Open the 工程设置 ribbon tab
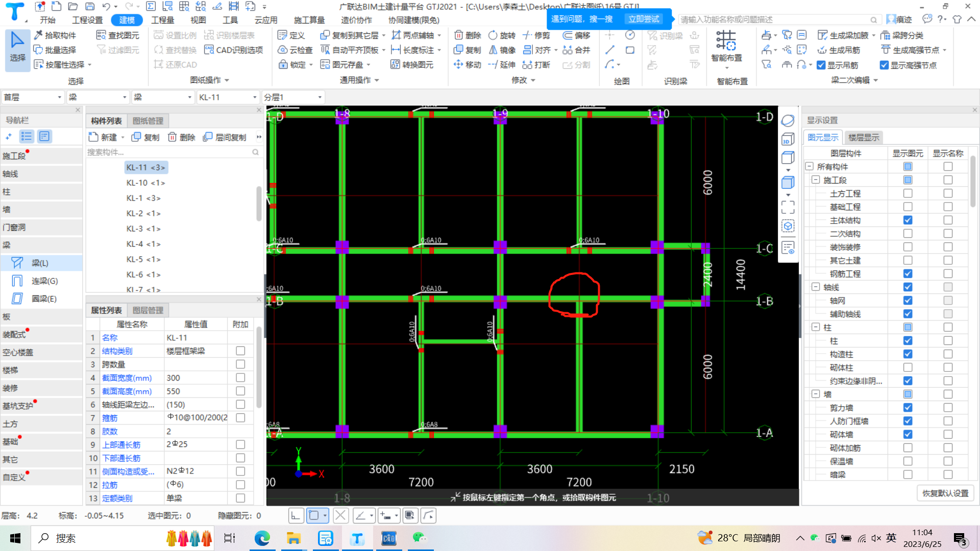 (87, 20)
